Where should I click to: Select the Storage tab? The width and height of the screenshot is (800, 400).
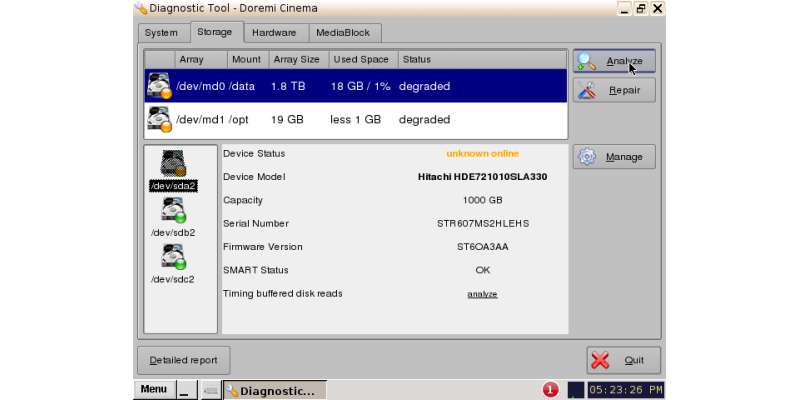[215, 32]
